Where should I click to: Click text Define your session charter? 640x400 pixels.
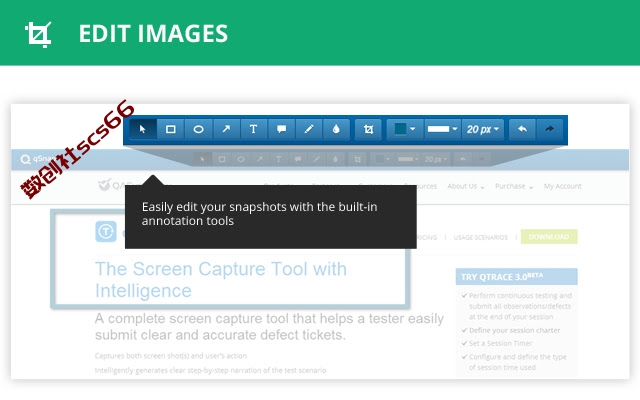pos(514,330)
